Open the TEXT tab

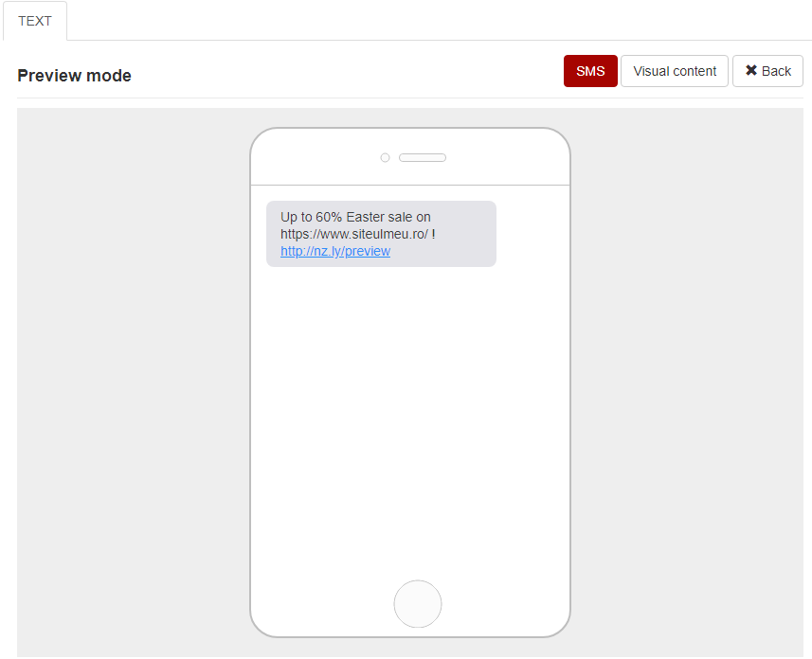(x=35, y=21)
